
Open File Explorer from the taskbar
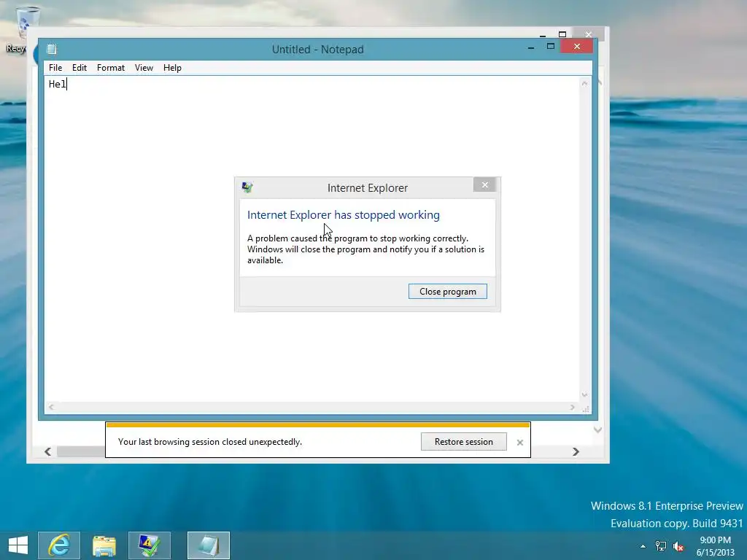point(104,545)
